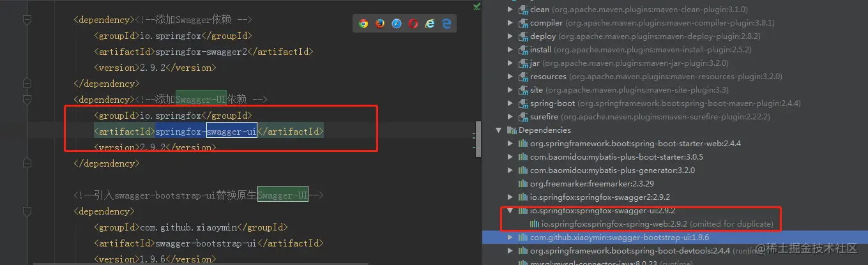The height and width of the screenshot is (265, 868).
Task: Click the clean plugin icon in Maven tree
Action: (x=523, y=10)
